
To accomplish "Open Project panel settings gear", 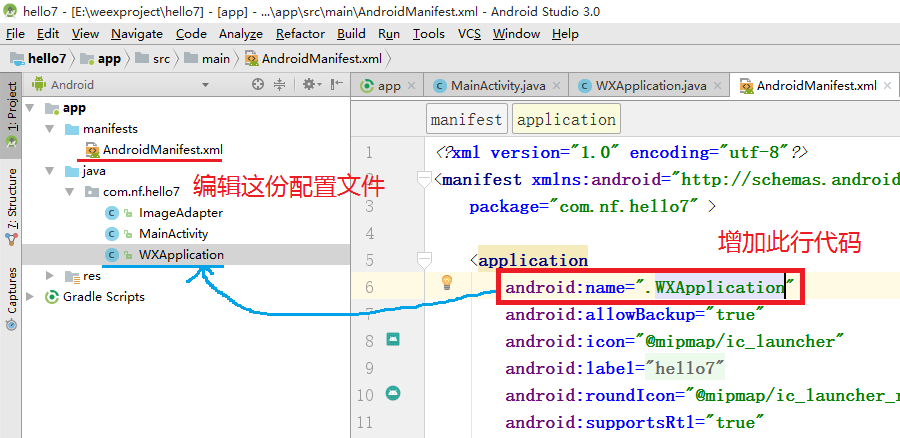I will pyautogui.click(x=312, y=85).
